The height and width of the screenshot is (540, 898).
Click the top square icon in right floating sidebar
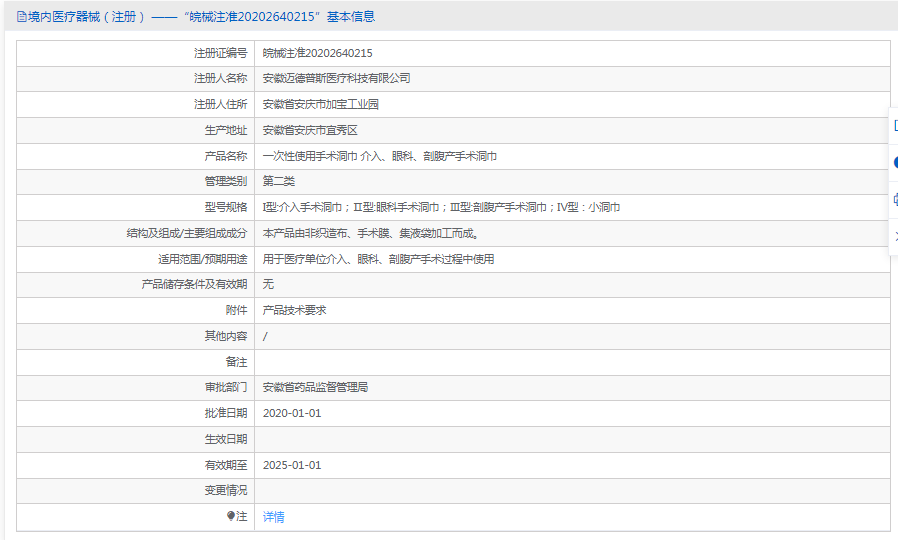click(x=894, y=126)
